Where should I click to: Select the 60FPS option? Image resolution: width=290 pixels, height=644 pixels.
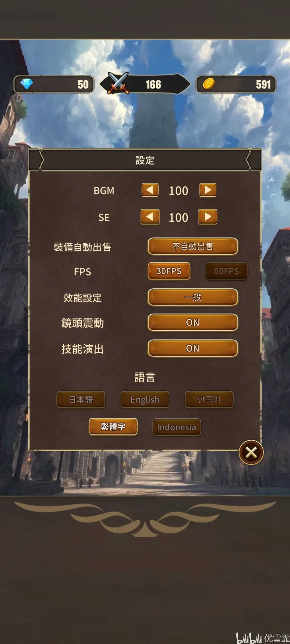coord(227,271)
